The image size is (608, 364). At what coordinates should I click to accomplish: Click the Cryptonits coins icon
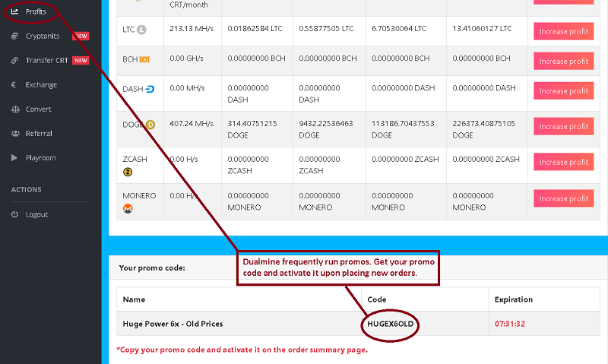click(x=14, y=36)
